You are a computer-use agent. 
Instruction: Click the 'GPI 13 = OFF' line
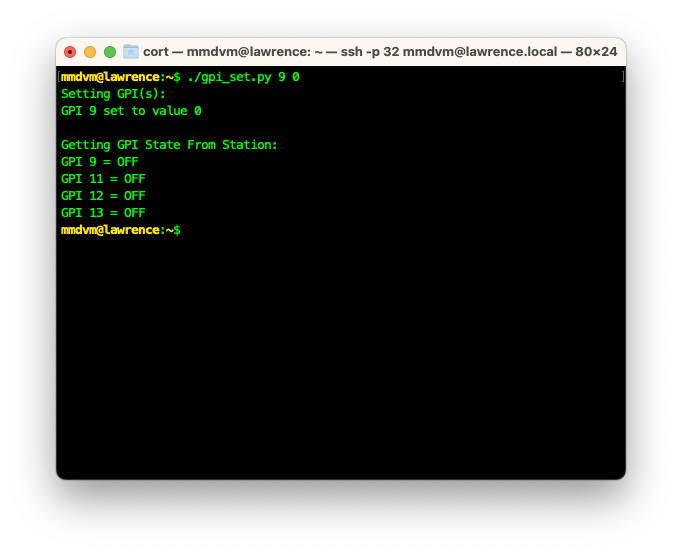point(103,213)
